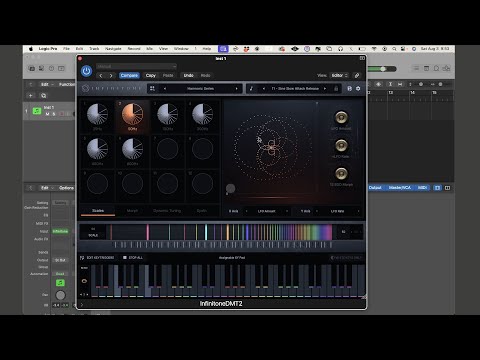Click the gray XY pad puck
Screen dimensions: 480x360
point(230,188)
